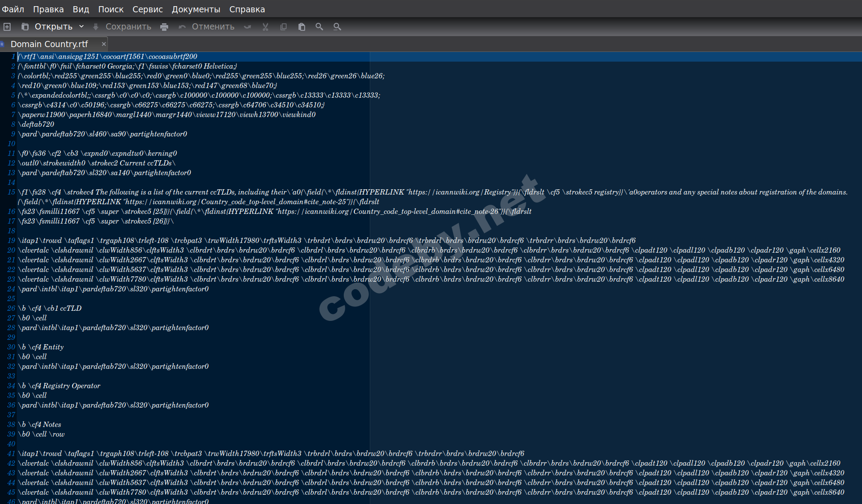Open the Справка menu
This screenshot has width=862, height=504.
pos(247,9)
